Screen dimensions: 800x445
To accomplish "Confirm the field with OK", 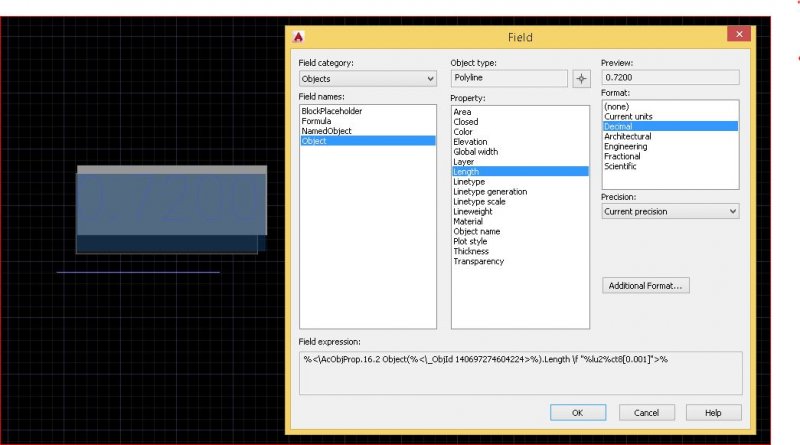I will [x=576, y=412].
